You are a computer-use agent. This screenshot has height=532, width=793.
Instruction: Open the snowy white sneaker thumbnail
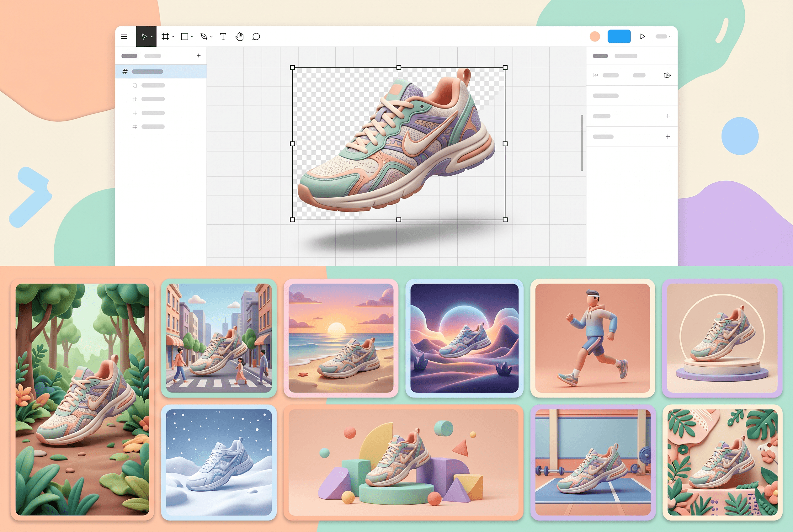219,462
